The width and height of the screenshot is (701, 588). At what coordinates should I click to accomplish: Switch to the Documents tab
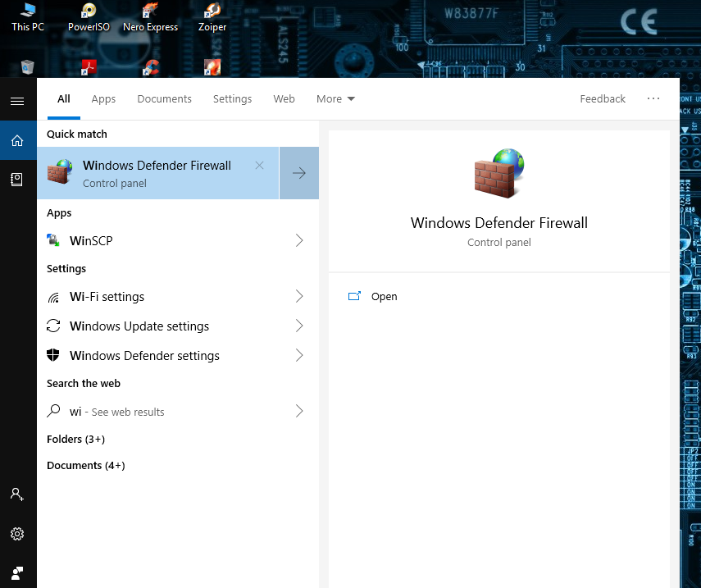click(x=164, y=98)
